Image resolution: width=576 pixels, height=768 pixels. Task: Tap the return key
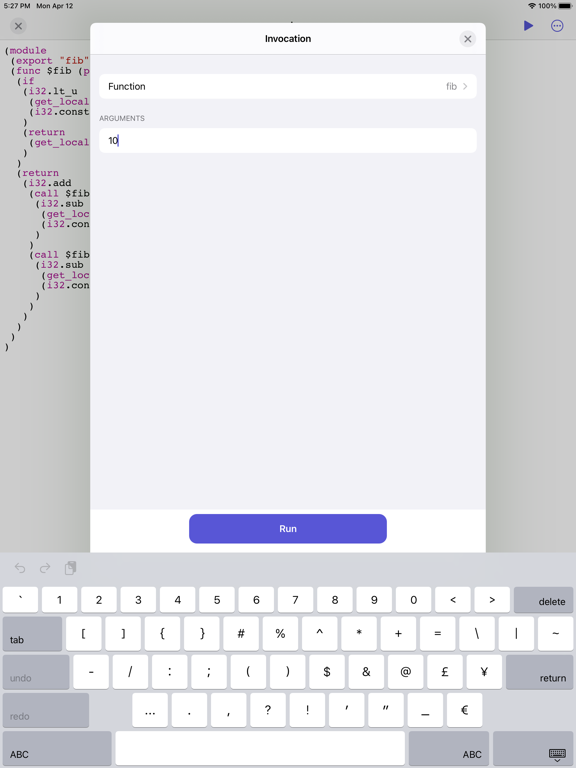(539, 672)
